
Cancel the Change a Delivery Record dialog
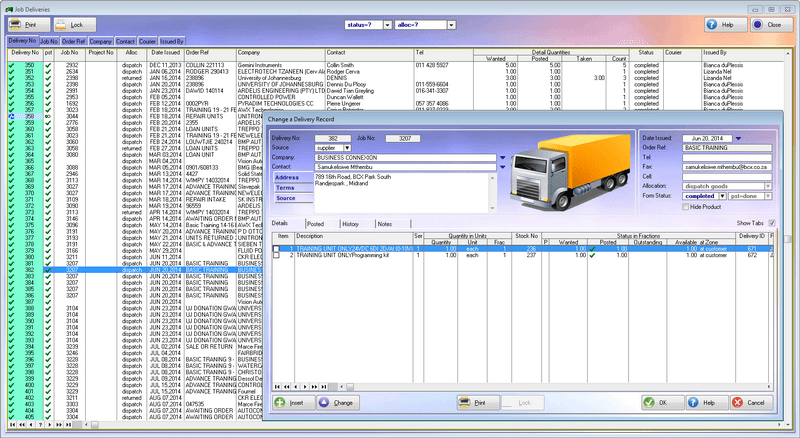coord(750,402)
